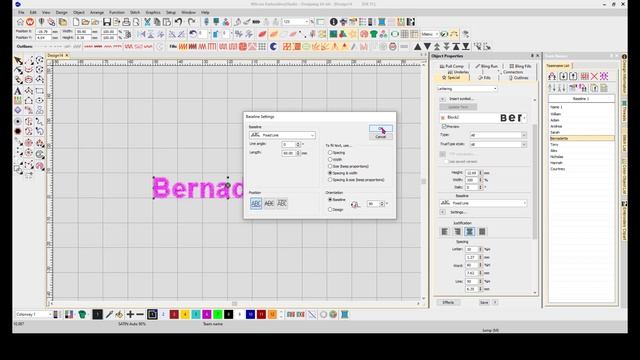Cancel the Baseline Settings dialog
Image resolution: width=640 pixels, height=360 pixels.
click(380, 137)
